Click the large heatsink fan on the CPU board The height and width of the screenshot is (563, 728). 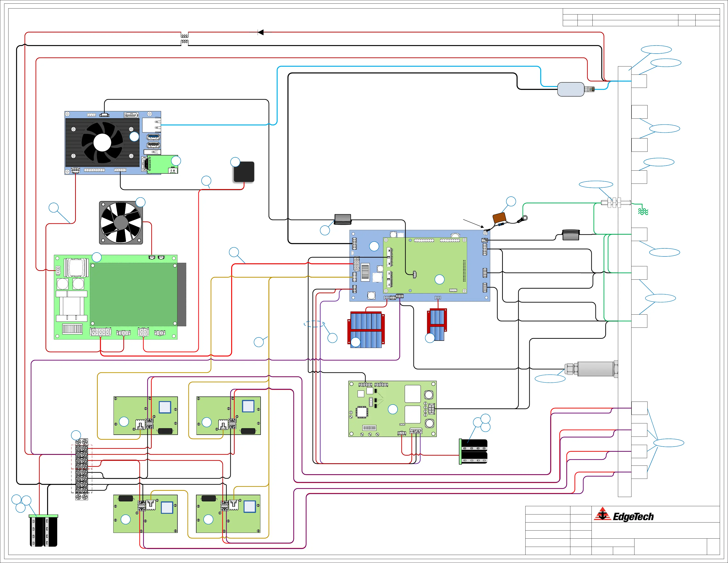pos(102,142)
